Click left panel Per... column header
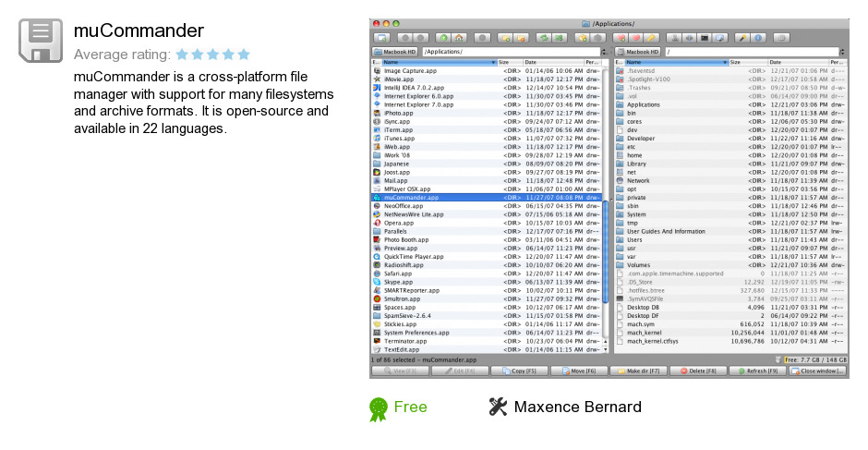This screenshot has width=868, height=450. (592, 63)
